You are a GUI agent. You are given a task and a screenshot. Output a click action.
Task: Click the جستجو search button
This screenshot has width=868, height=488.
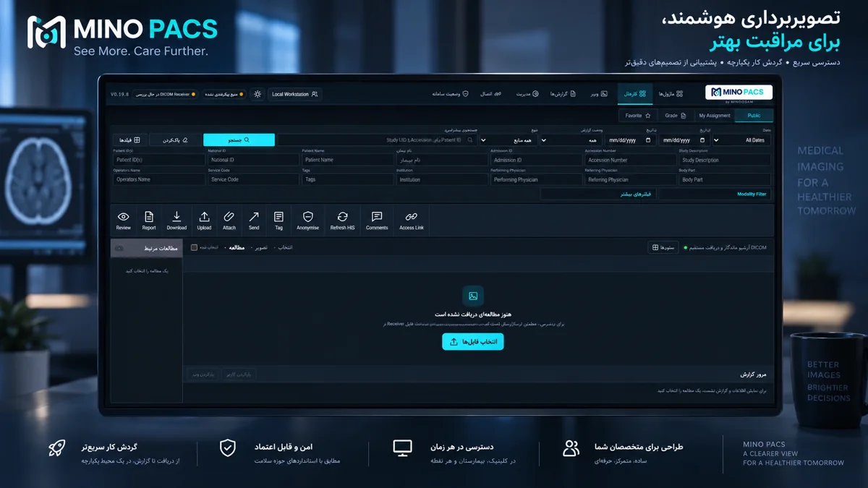[x=239, y=140]
